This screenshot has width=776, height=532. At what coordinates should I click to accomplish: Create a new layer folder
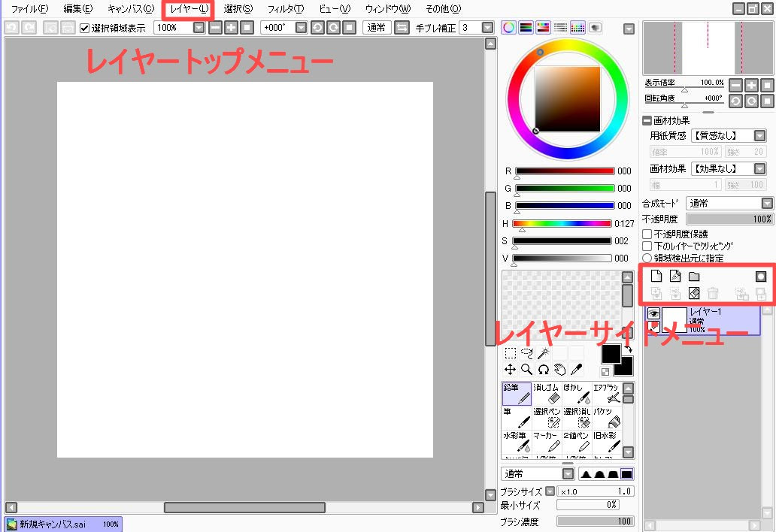694,277
